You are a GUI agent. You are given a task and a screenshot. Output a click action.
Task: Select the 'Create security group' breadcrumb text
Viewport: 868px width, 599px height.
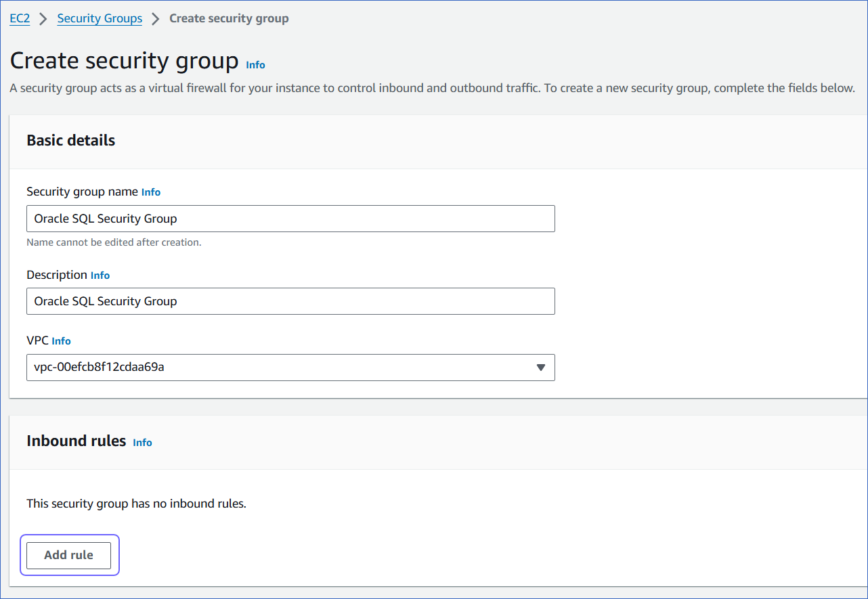[229, 18]
